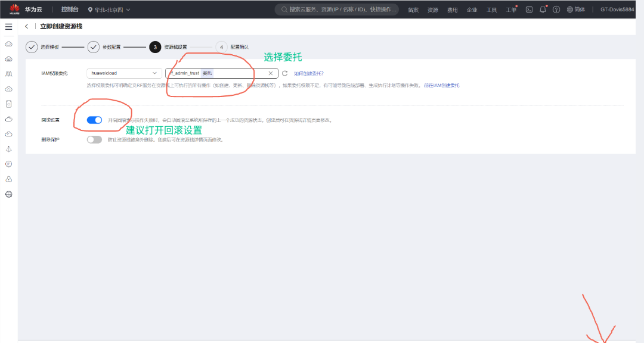Open the CloudShell terminal icon in header

click(x=528, y=10)
